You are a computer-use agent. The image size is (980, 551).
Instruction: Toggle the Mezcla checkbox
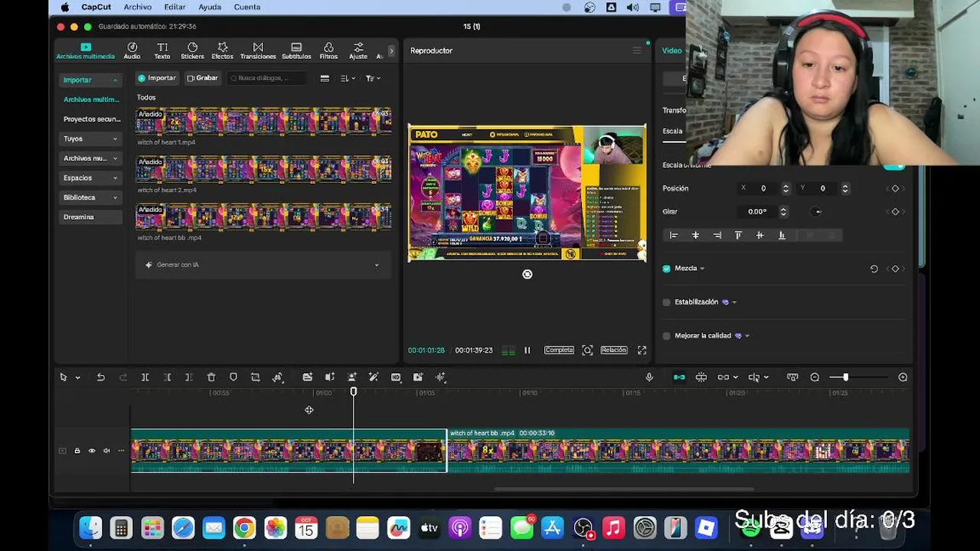point(666,269)
